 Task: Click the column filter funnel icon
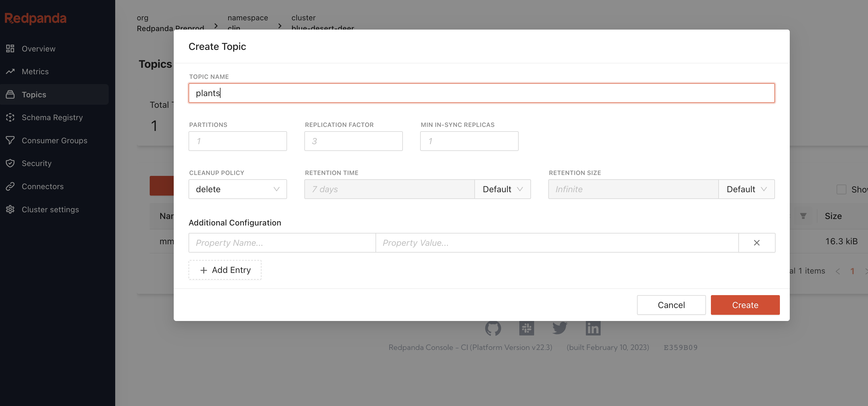point(803,216)
